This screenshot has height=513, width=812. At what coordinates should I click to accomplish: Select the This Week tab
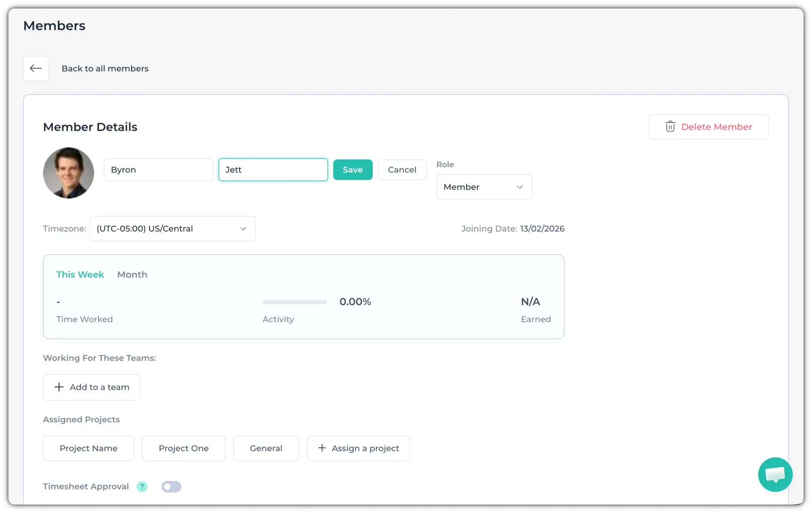(80, 274)
